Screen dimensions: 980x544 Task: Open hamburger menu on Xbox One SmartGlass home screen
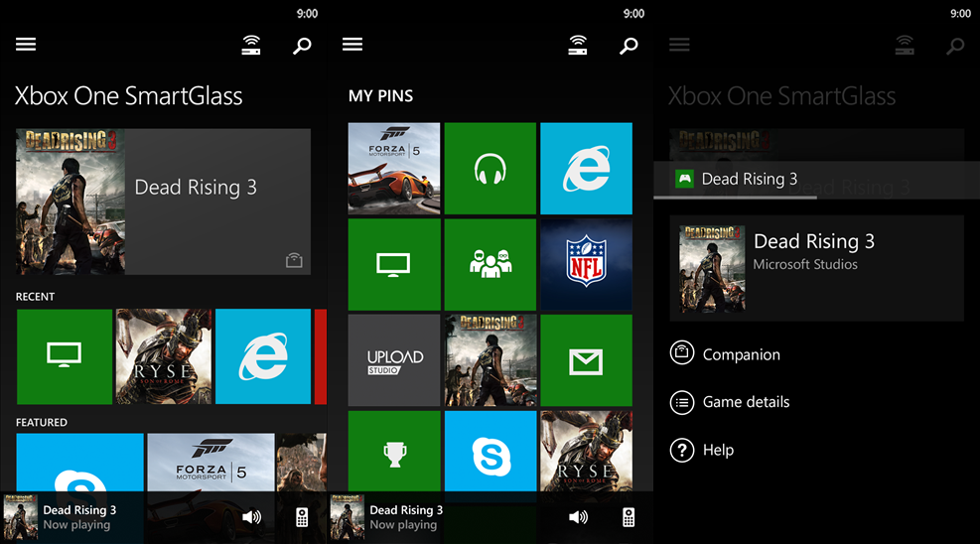tap(26, 45)
